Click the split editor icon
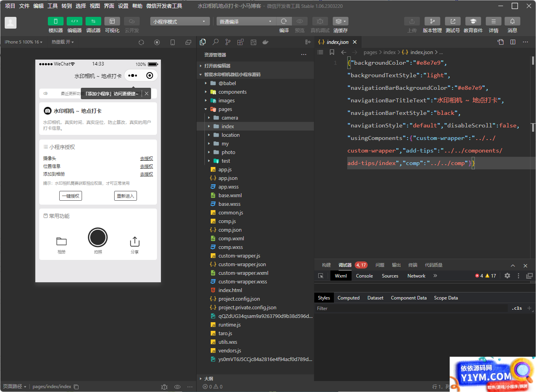The width and height of the screenshot is (536, 392). [x=513, y=42]
